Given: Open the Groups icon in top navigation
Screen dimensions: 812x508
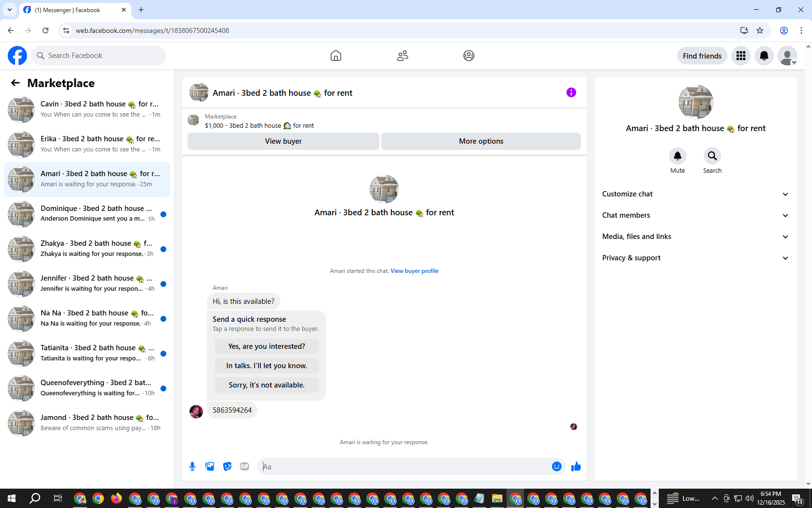Looking at the screenshot, I should (x=469, y=56).
